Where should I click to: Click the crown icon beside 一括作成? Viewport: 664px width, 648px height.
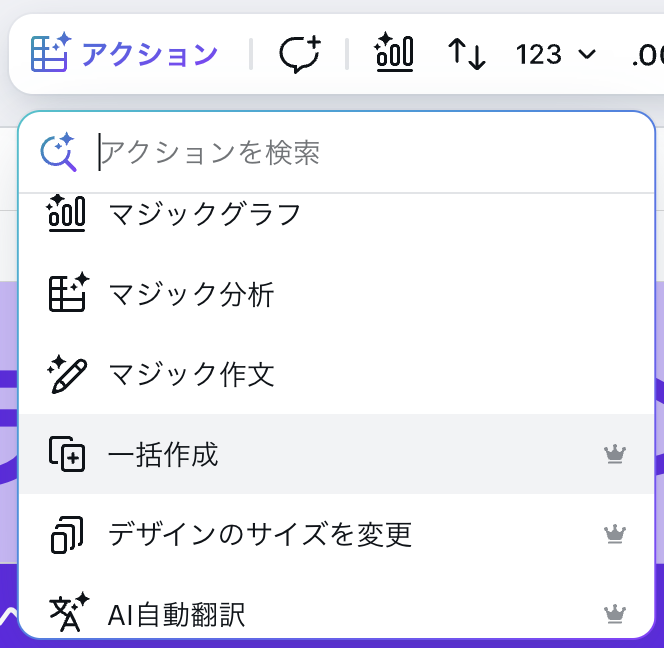(x=614, y=454)
